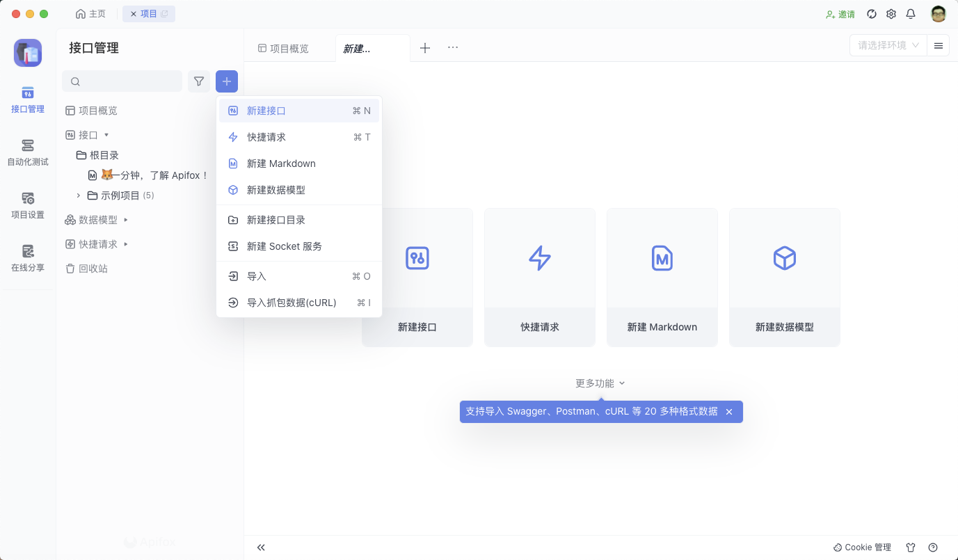The image size is (958, 560).
Task: Check notifications with the bell icon
Action: [x=911, y=13]
